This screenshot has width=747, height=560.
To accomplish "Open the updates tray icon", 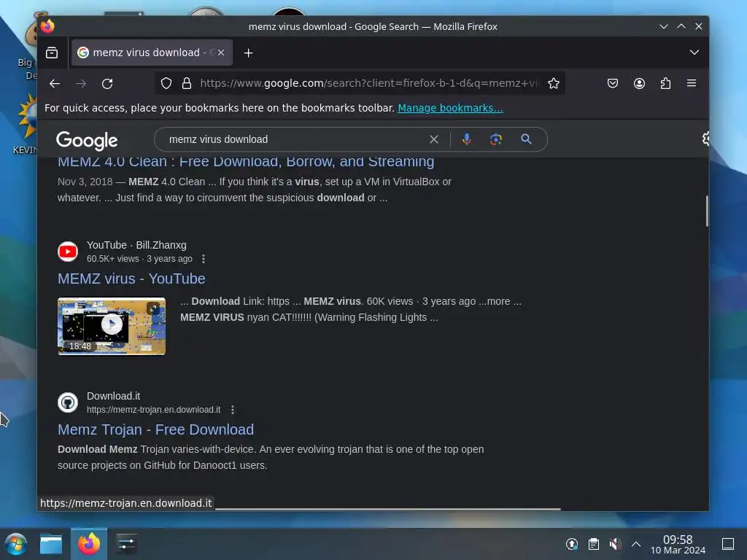I will click(x=572, y=544).
